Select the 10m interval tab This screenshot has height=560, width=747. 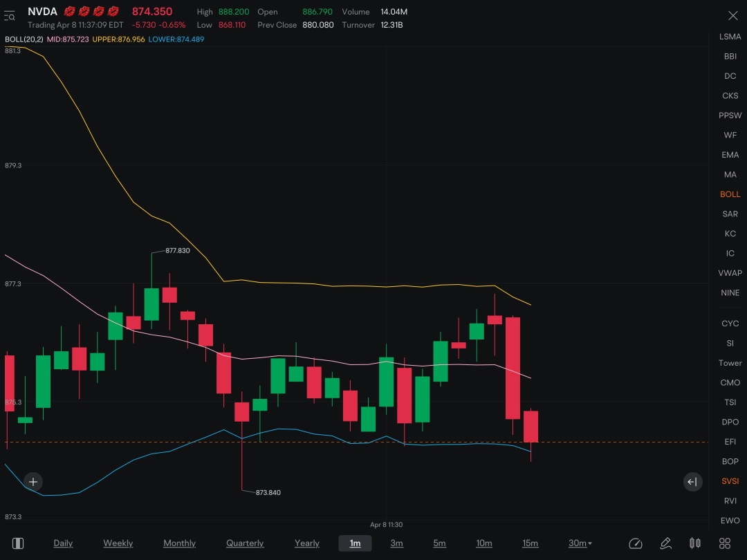point(484,543)
